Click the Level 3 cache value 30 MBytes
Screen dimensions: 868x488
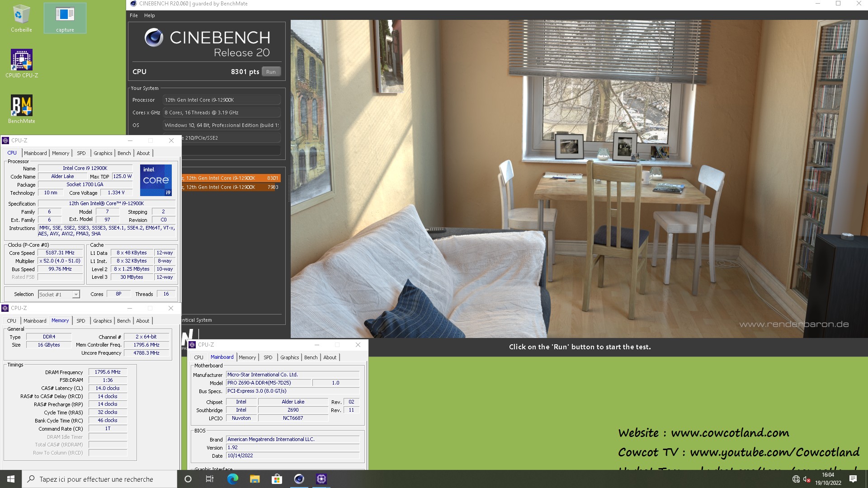132,277
